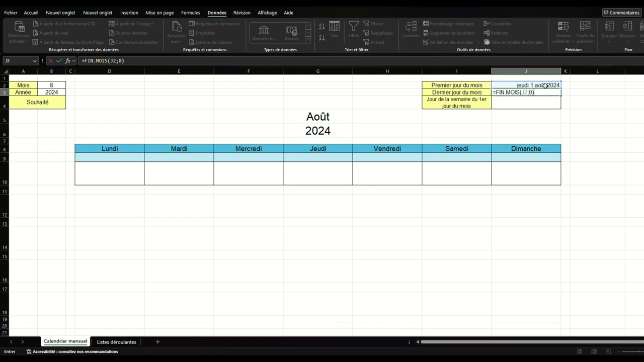Click the Lundi header cell
Viewport: 644px width, 362px height.
click(x=110, y=148)
